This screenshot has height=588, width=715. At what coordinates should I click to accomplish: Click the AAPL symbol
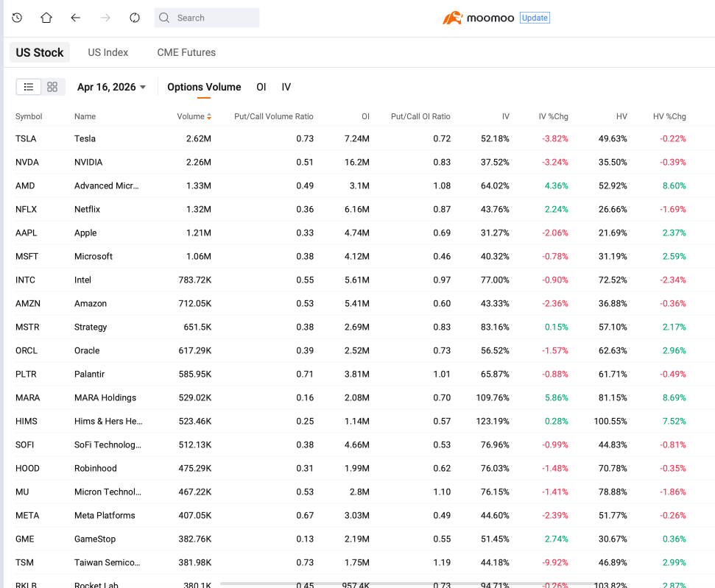[x=26, y=233]
